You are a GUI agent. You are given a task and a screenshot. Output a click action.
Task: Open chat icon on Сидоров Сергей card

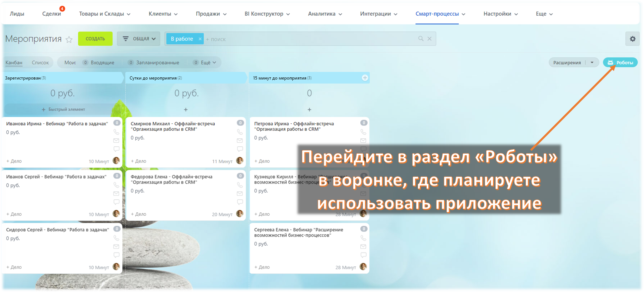tap(116, 255)
